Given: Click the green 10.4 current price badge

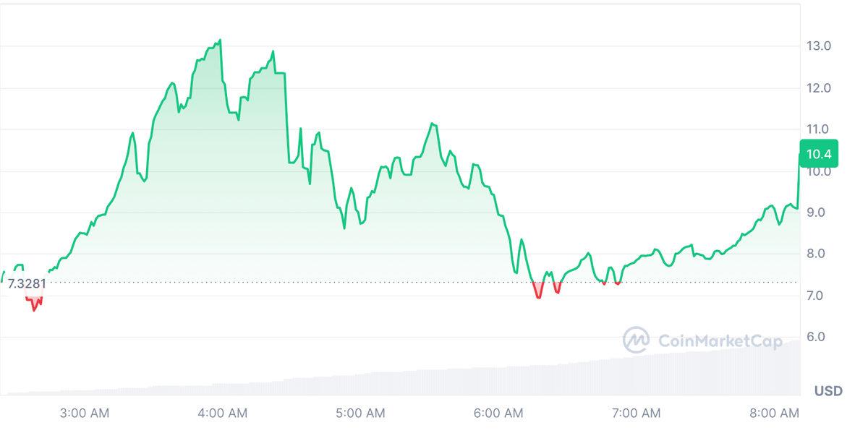Looking at the screenshot, I should [x=819, y=154].
